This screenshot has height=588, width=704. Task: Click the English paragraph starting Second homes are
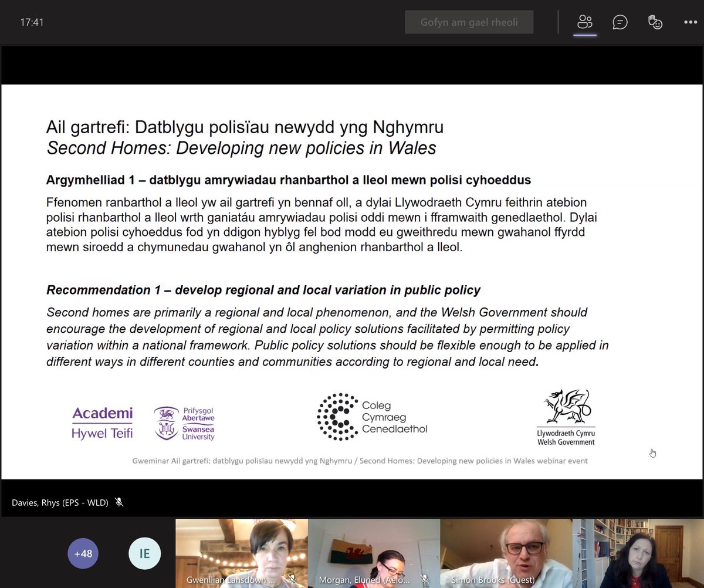(x=327, y=337)
